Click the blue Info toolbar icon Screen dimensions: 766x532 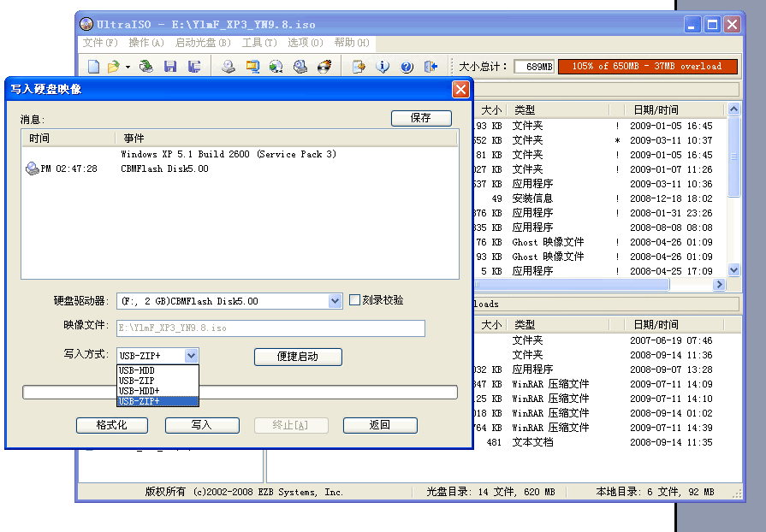[x=383, y=67]
